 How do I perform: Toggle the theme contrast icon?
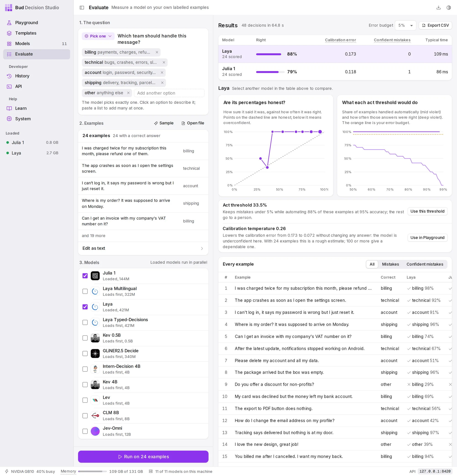tap(449, 8)
